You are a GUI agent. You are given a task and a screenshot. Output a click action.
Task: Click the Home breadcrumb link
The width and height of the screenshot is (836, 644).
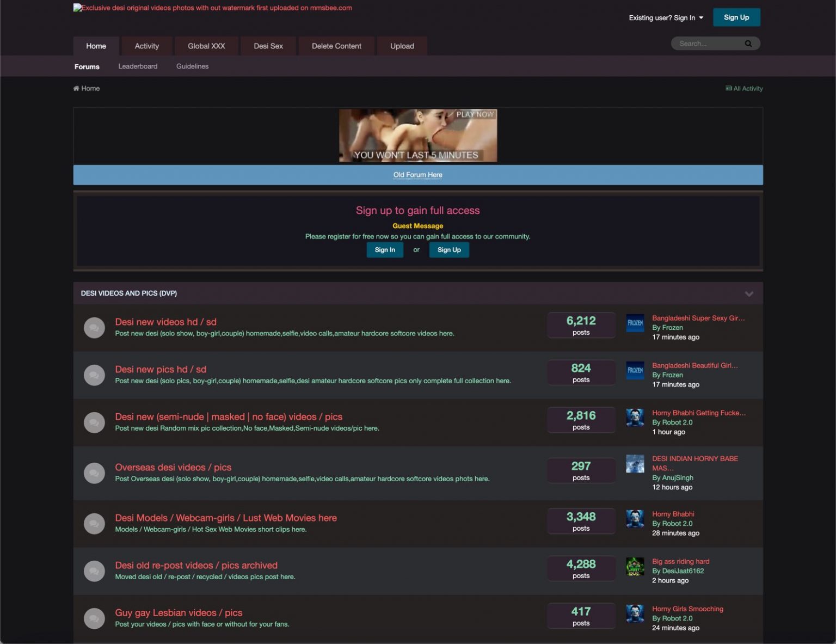pos(87,88)
